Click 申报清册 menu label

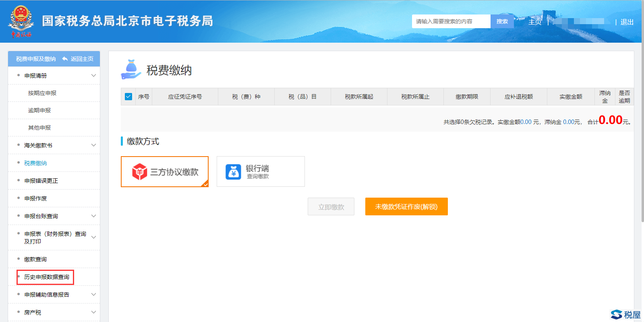35,76
